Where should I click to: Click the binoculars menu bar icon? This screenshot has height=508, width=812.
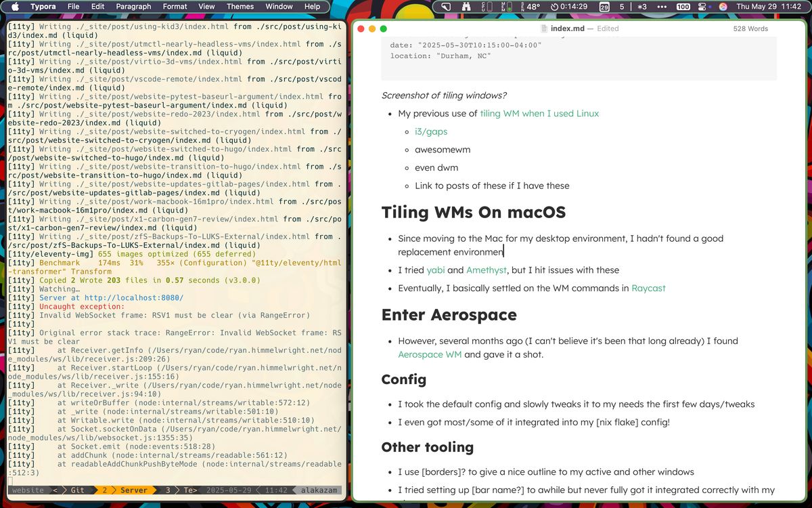466,7
